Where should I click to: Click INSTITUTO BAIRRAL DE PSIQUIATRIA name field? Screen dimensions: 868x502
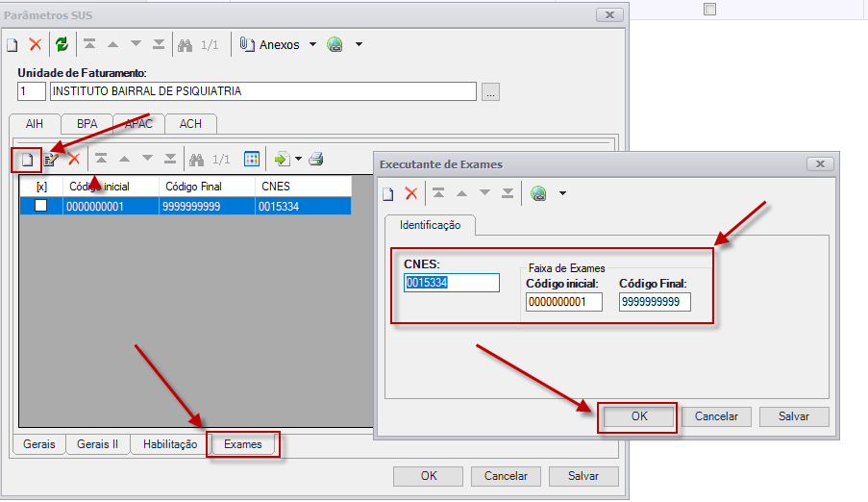(263, 91)
